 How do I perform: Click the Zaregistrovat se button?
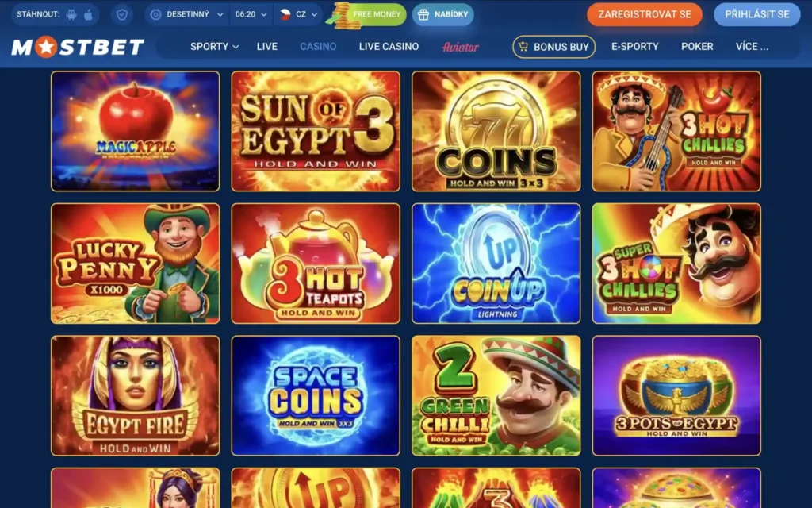[644, 14]
